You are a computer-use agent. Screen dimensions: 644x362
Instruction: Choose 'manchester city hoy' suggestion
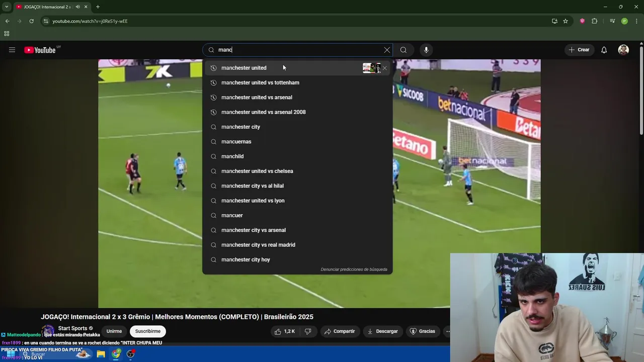tap(297, 259)
